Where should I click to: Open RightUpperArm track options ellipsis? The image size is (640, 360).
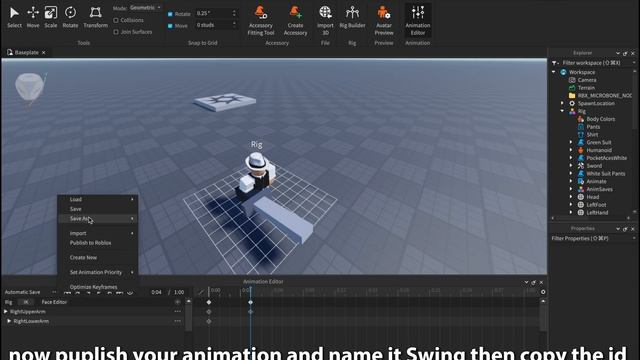(178, 311)
